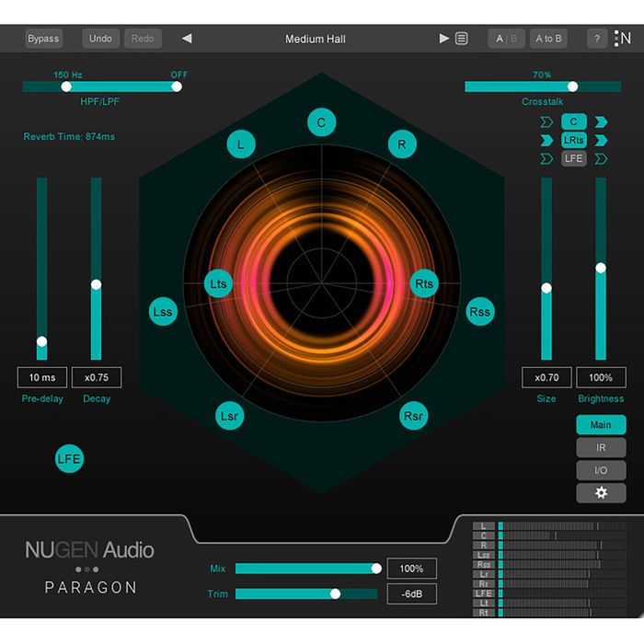Select the LFE channel node
Viewport: 644px width, 644px height.
pos(70,458)
